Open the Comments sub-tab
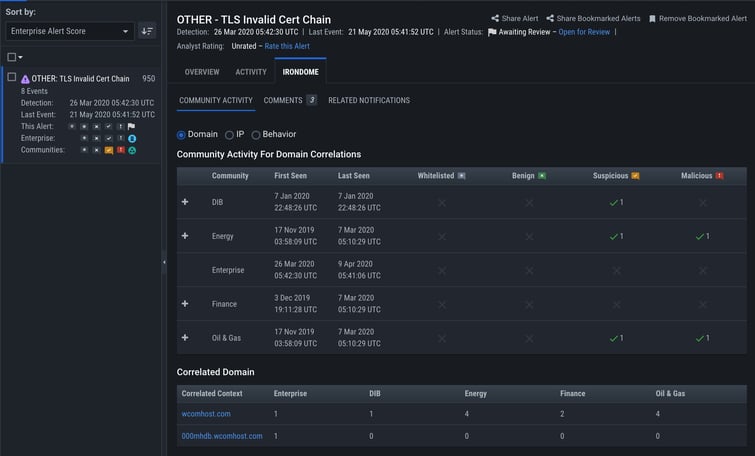The height and width of the screenshot is (456, 755). click(x=283, y=100)
